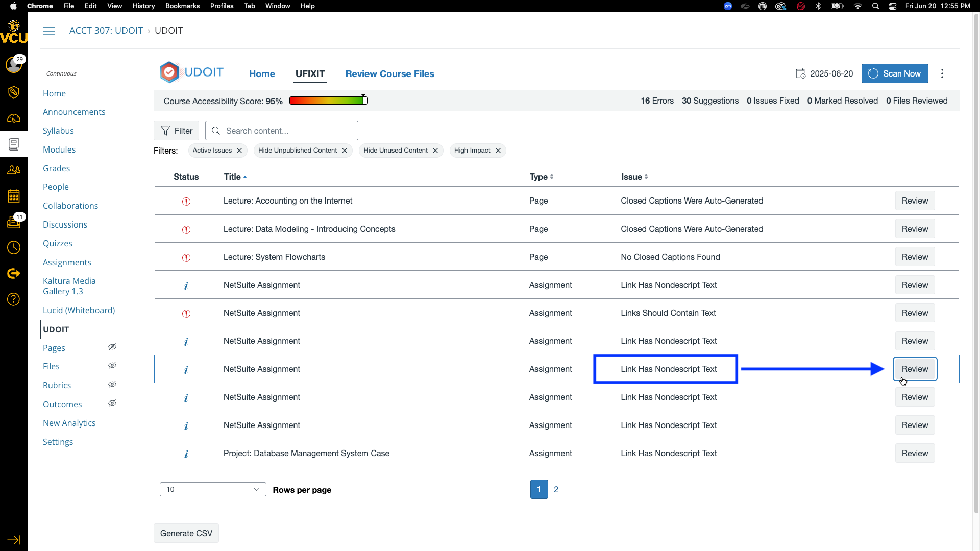980x551 pixels.
Task: Remove the Hide Unused Content filter
Action: tap(435, 151)
